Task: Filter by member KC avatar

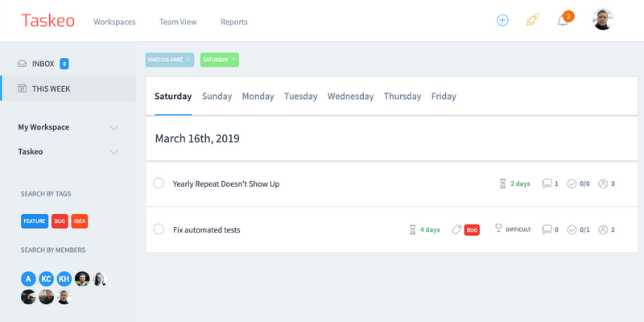Action: click(x=46, y=279)
